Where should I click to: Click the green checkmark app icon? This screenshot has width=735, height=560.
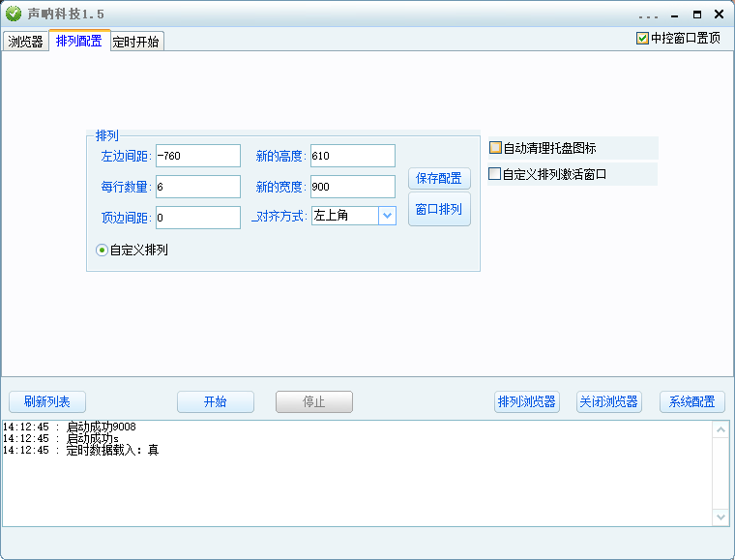[14, 14]
